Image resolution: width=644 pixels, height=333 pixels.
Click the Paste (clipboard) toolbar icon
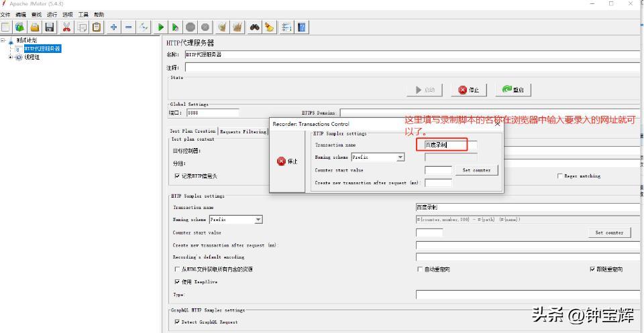click(x=97, y=27)
